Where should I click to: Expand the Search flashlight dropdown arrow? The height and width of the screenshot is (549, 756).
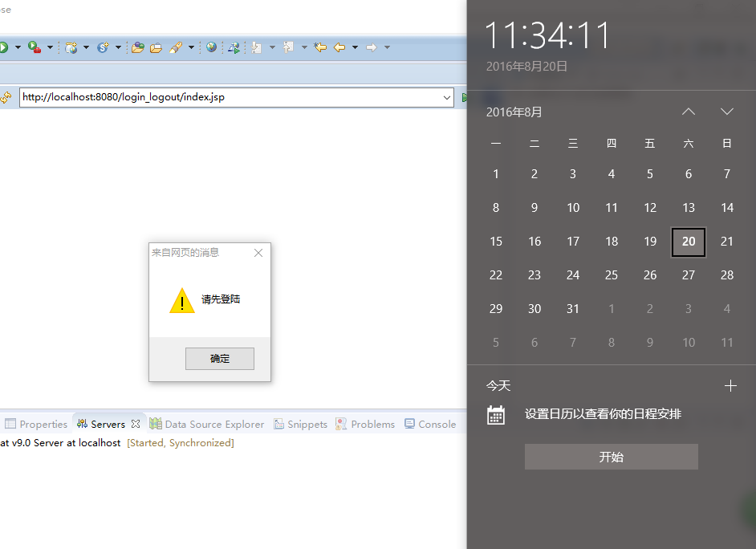191,47
